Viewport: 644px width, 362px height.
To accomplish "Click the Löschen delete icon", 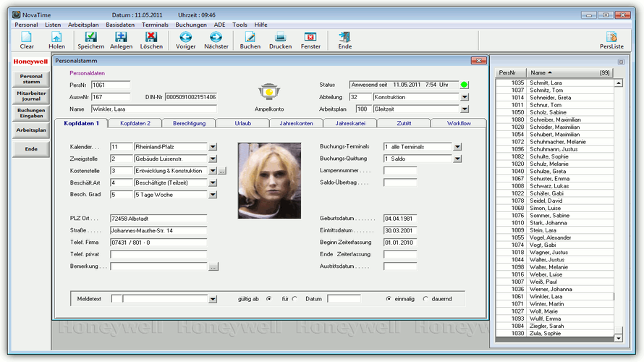I will pyautogui.click(x=151, y=38).
